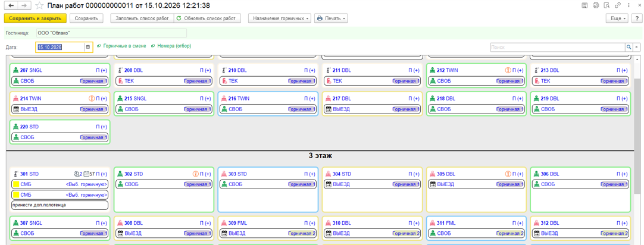This screenshot has width=644, height=245.
Task: Click the orange info icon on room 305
Action: (x=508, y=174)
